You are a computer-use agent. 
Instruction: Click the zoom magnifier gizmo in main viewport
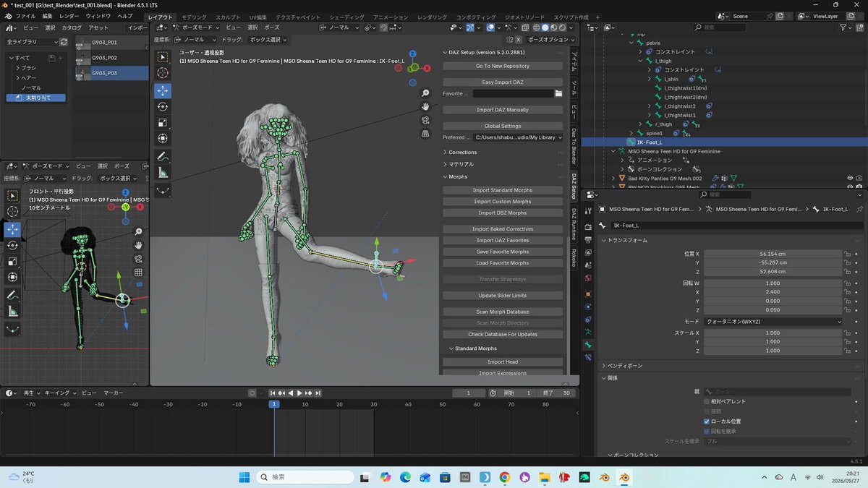426,93
